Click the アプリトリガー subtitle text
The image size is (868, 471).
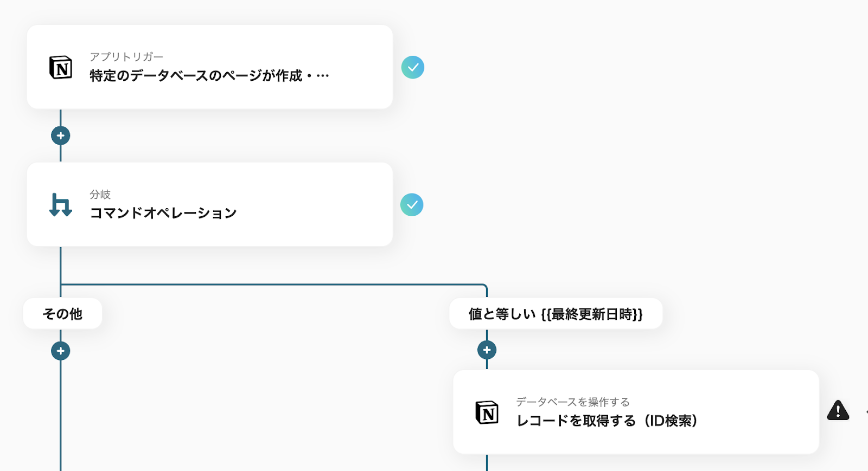[x=126, y=57]
